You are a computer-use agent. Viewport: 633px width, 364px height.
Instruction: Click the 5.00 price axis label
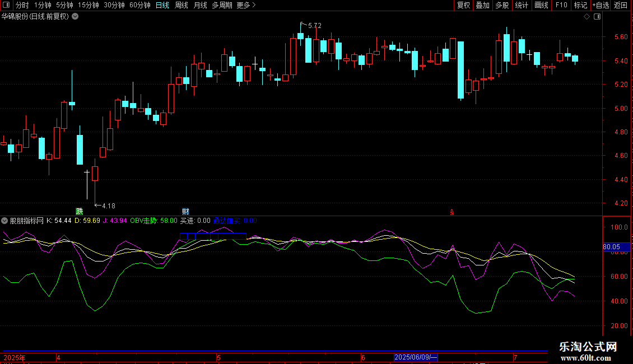click(x=621, y=108)
